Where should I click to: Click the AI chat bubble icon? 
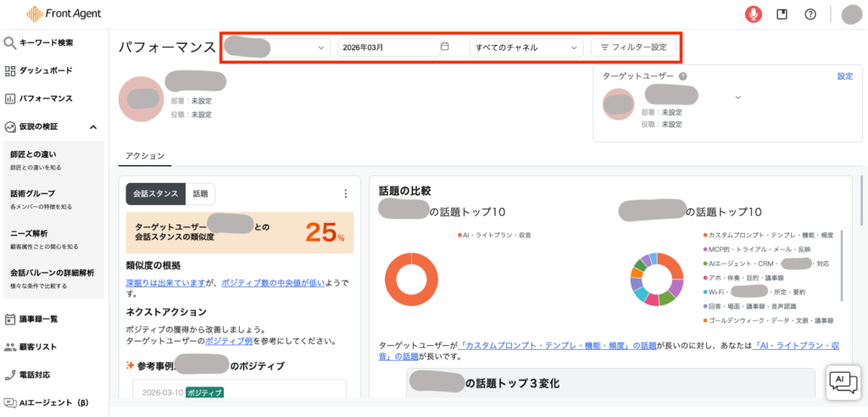tap(843, 382)
